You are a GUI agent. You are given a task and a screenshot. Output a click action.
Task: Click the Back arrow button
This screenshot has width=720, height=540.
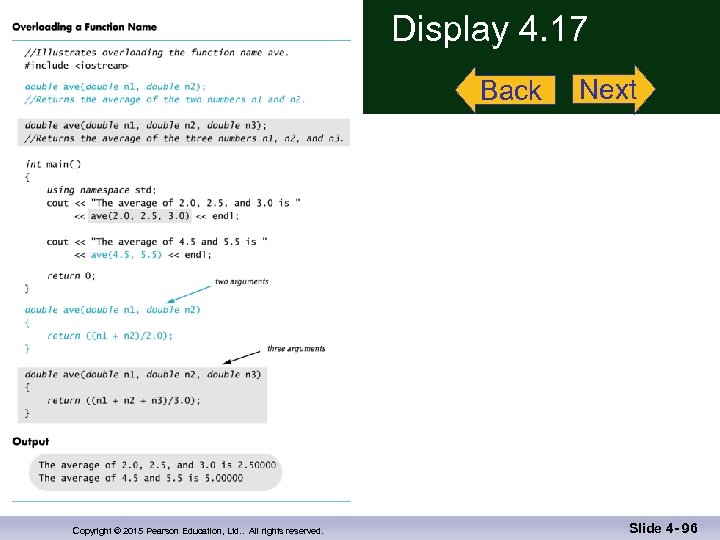506,90
